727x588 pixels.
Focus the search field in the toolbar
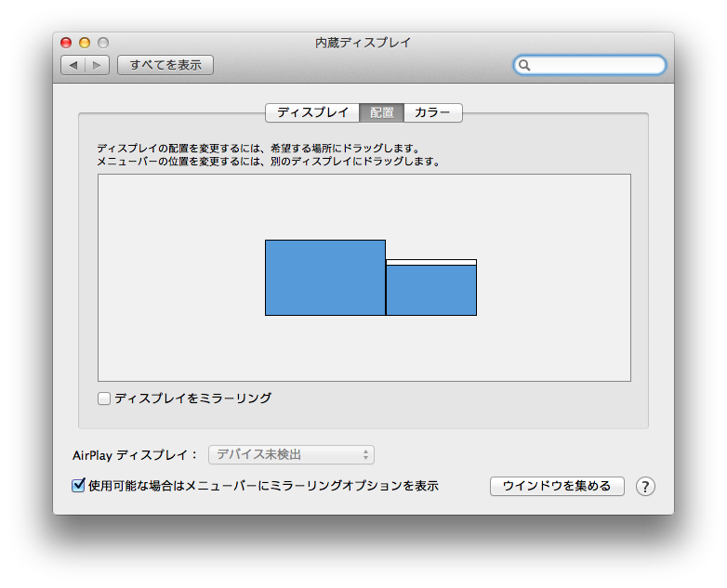589,65
